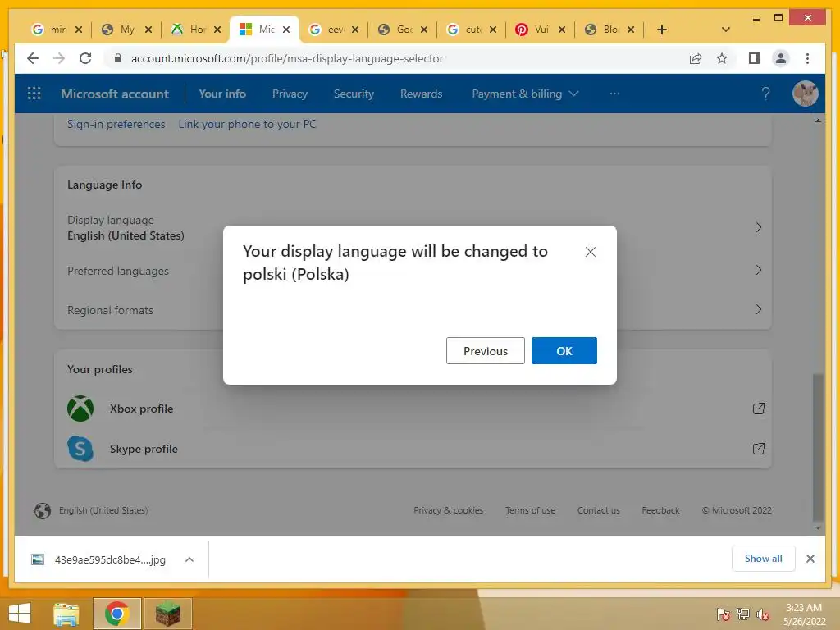Open Contact us footer link

pyautogui.click(x=598, y=510)
